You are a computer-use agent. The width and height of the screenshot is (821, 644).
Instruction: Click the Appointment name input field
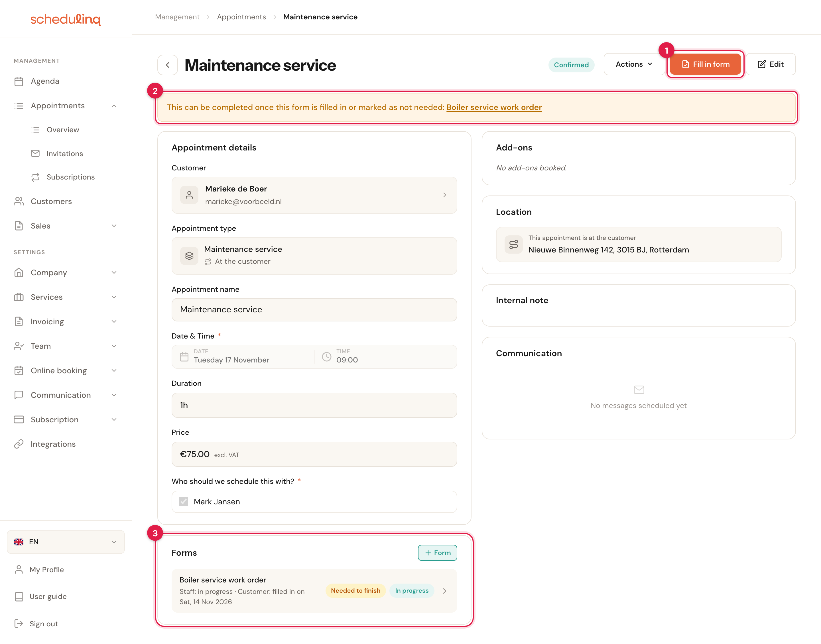click(x=314, y=309)
